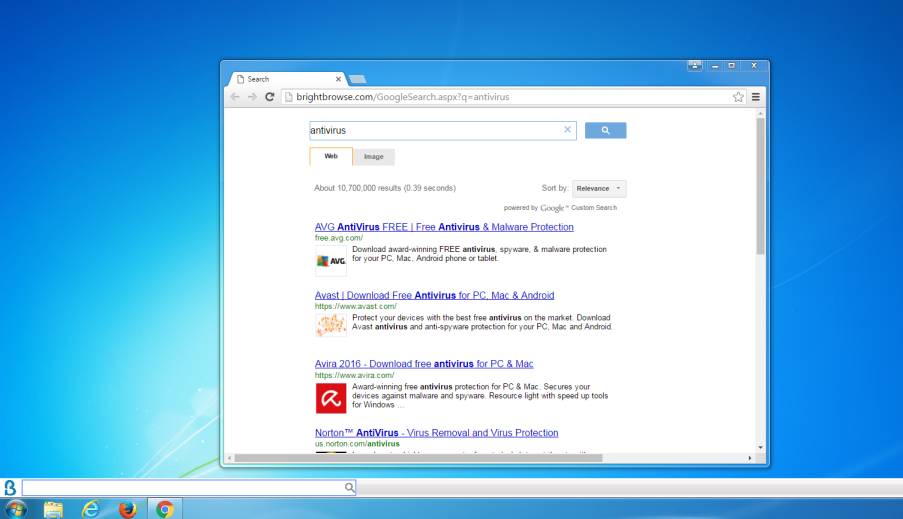This screenshot has width=903, height=519.
Task: Click the red Avira logo thumbnail
Action: click(x=331, y=398)
